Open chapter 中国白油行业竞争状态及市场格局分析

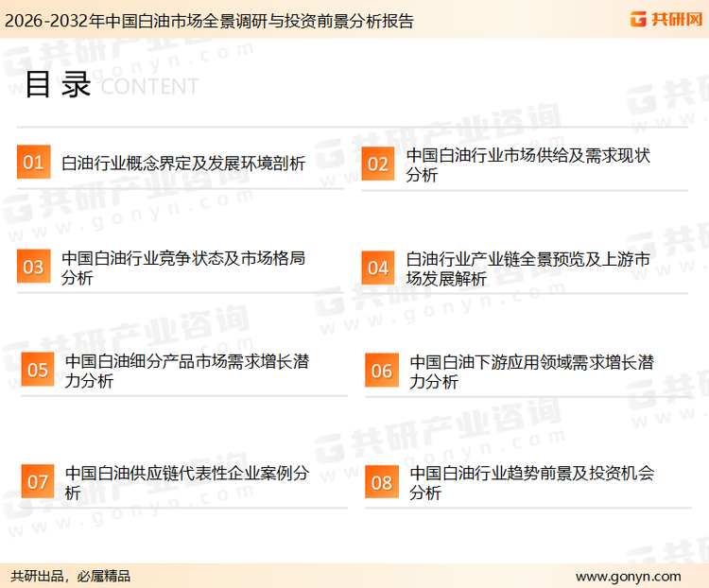click(x=183, y=268)
